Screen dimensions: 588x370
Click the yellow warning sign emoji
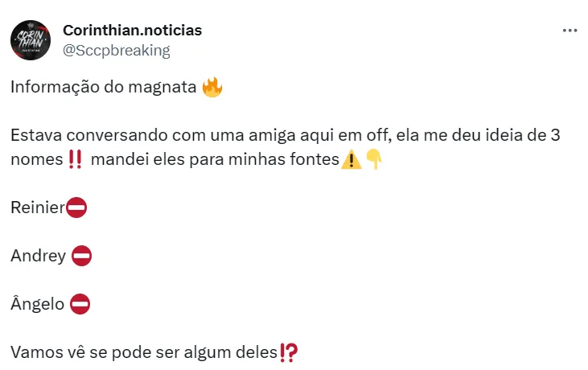click(x=352, y=160)
